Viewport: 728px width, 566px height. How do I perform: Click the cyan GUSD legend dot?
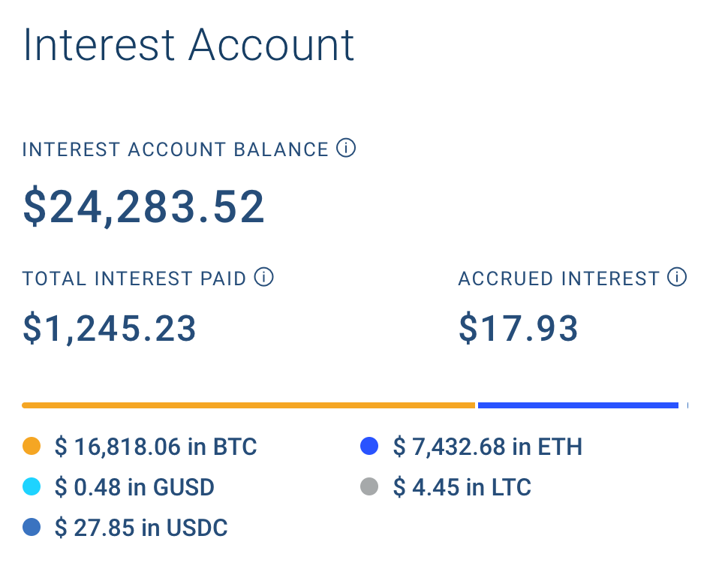click(x=32, y=486)
